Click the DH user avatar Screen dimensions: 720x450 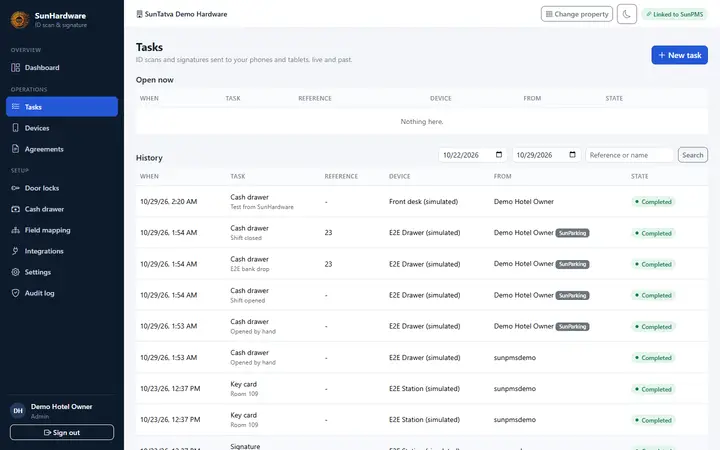[x=18, y=411]
